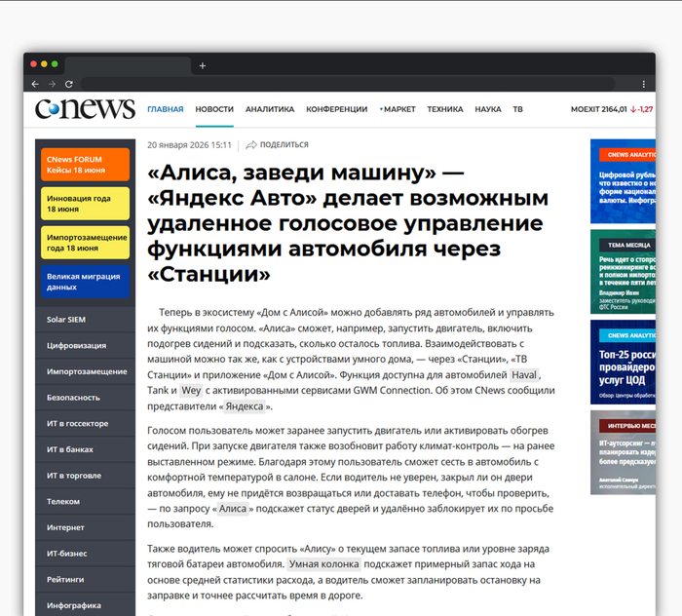The height and width of the screenshot is (616, 682).
Task: Click the browser back arrow
Action: 36,84
